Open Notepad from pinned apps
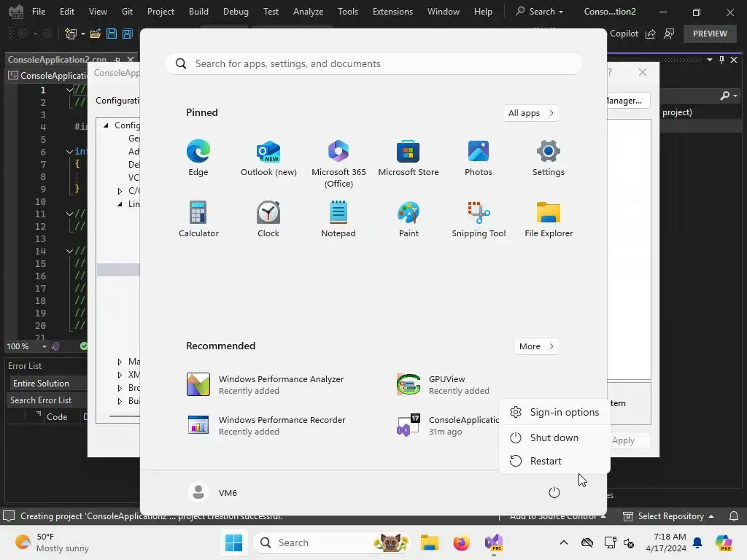Screen dimensions: 747x560 [338, 219]
